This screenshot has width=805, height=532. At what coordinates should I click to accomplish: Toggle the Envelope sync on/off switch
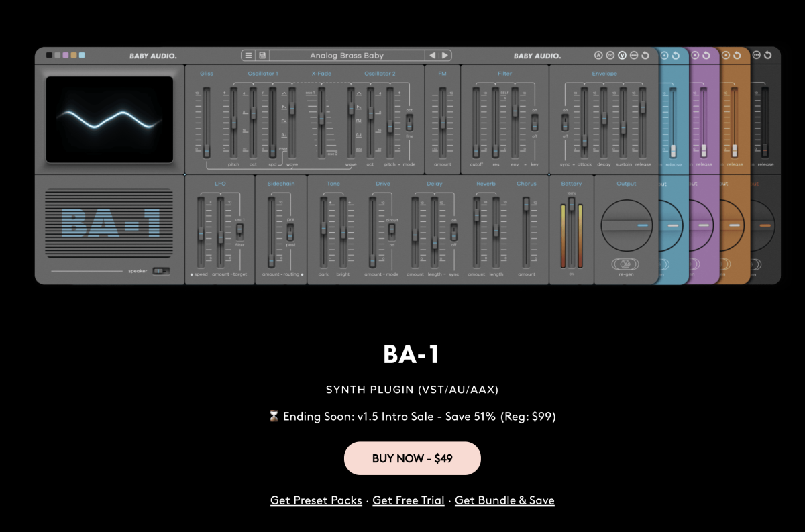coord(565,122)
